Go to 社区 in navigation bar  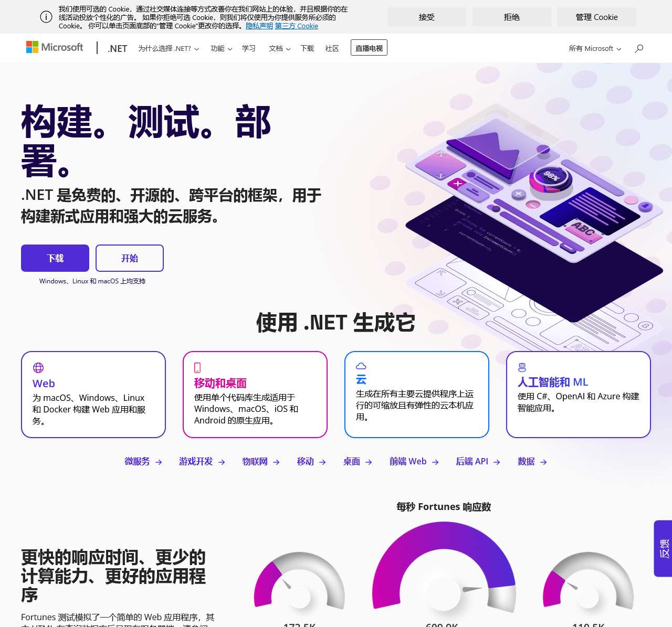click(332, 48)
